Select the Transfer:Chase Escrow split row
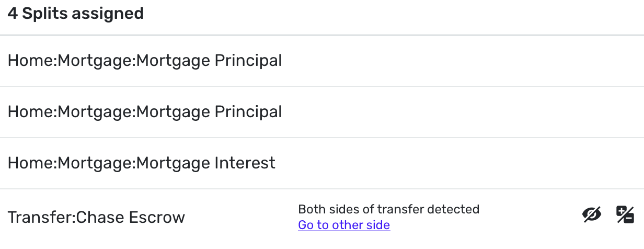644x249 pixels. (x=97, y=218)
